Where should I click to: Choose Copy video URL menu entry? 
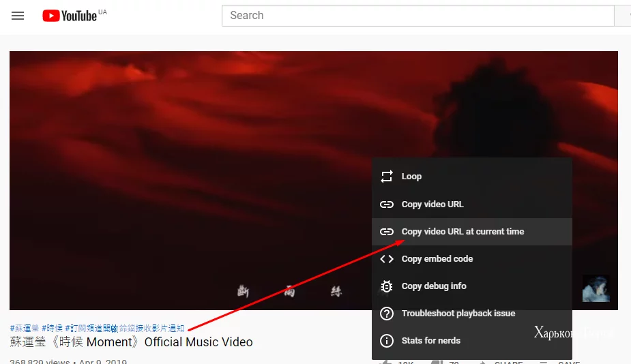pos(471,204)
